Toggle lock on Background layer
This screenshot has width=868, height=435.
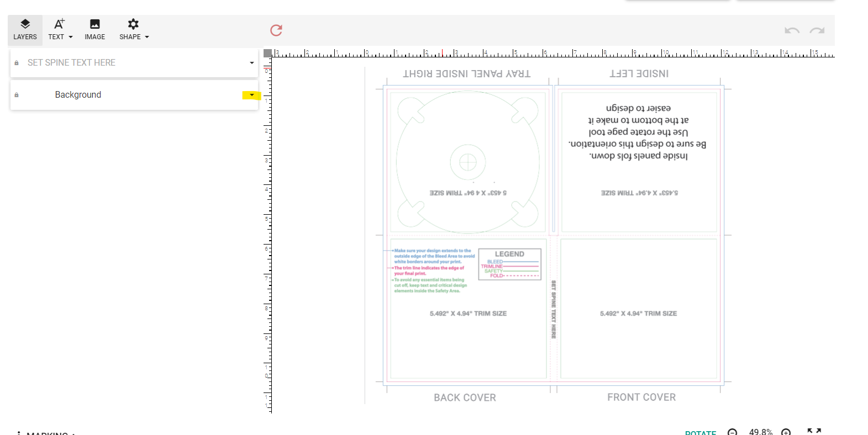[17, 95]
